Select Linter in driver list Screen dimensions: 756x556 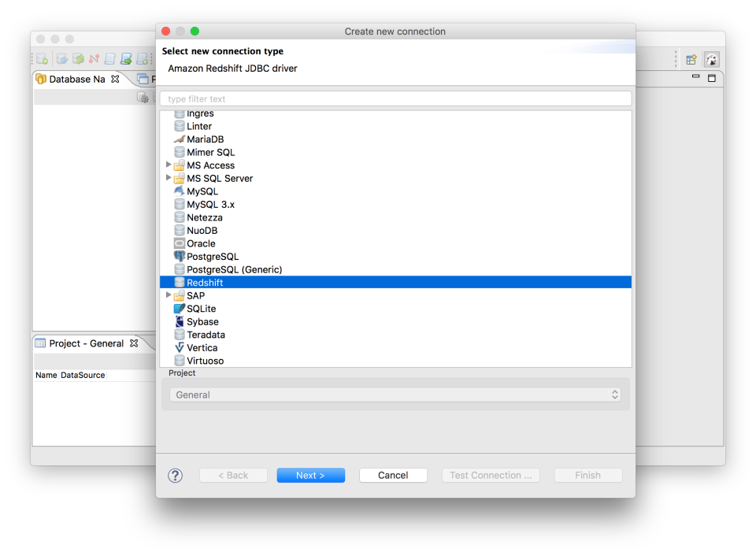[199, 126]
